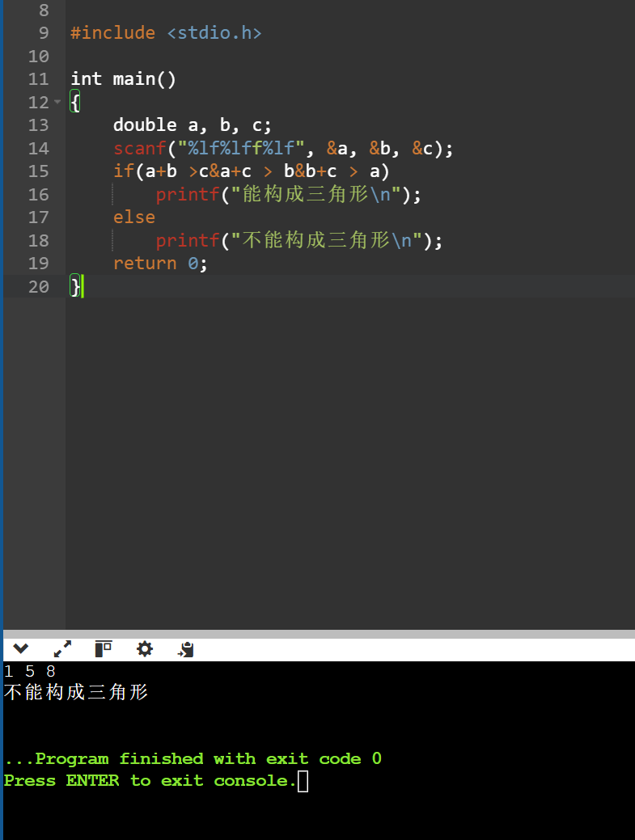This screenshot has width=635, height=840.
Task: Click the if condition 'a+b >c&a+c'
Action: coord(197,171)
